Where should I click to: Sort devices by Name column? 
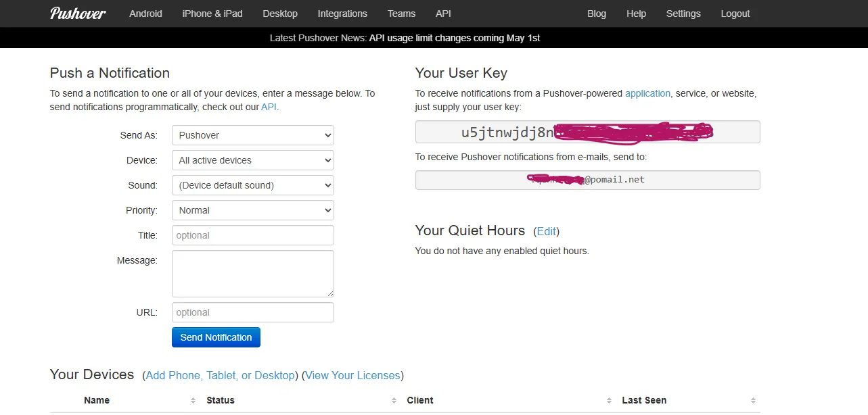(97, 400)
